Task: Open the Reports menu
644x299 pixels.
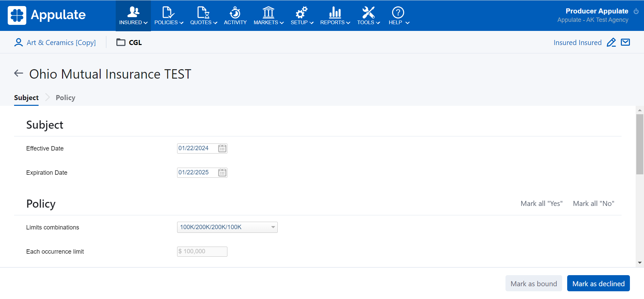Action: [335, 16]
